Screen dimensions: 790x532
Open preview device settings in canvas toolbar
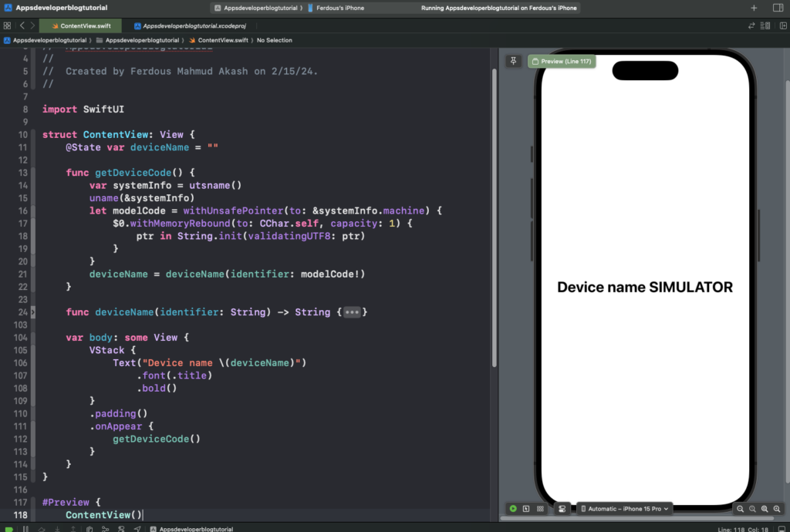point(562,508)
